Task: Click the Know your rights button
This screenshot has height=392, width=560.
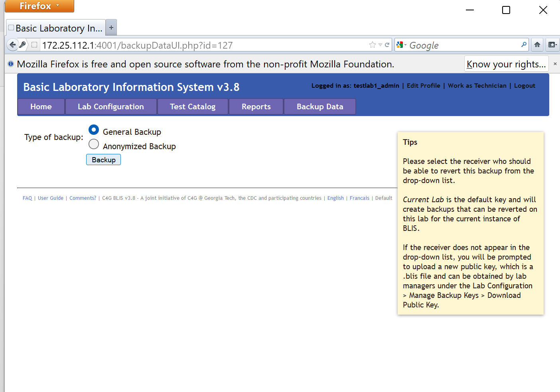Action: click(506, 64)
